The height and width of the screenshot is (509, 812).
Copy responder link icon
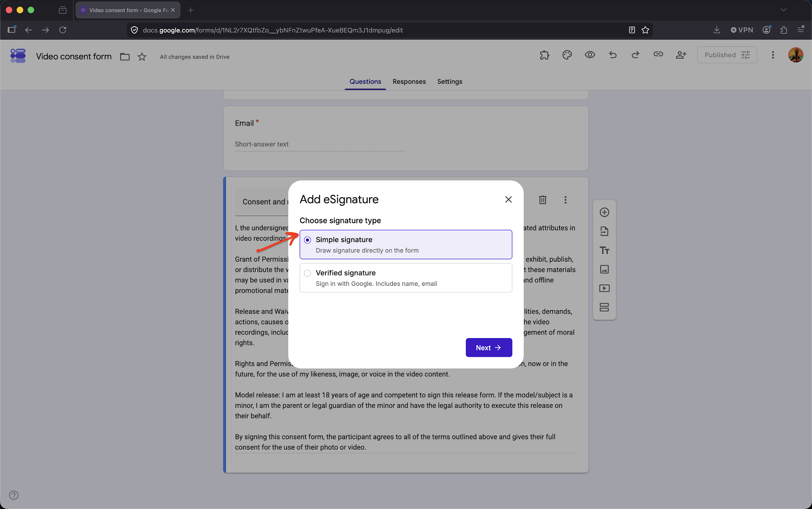[x=658, y=54]
